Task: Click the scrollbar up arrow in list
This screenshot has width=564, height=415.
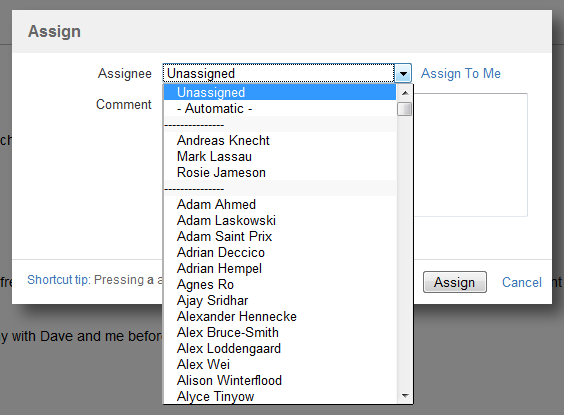Action: 405,93
